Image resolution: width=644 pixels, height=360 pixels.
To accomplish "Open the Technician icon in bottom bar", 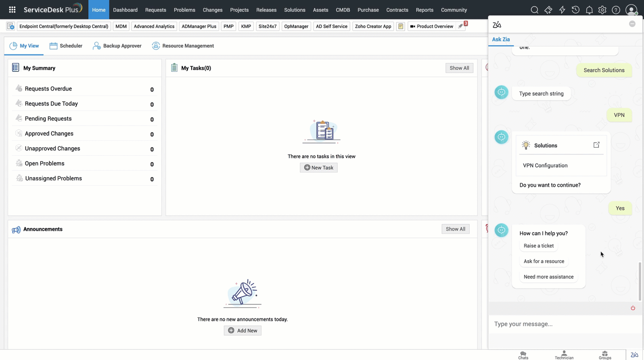I will [x=564, y=355].
